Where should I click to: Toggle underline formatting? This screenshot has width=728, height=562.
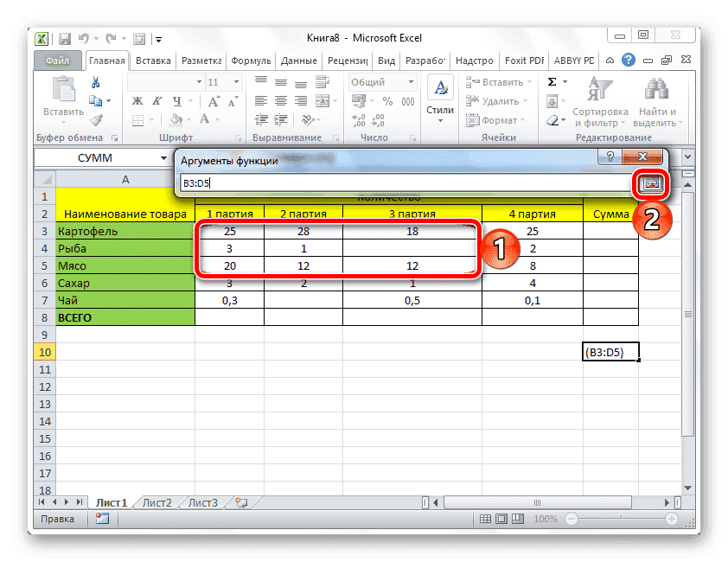click(x=176, y=100)
